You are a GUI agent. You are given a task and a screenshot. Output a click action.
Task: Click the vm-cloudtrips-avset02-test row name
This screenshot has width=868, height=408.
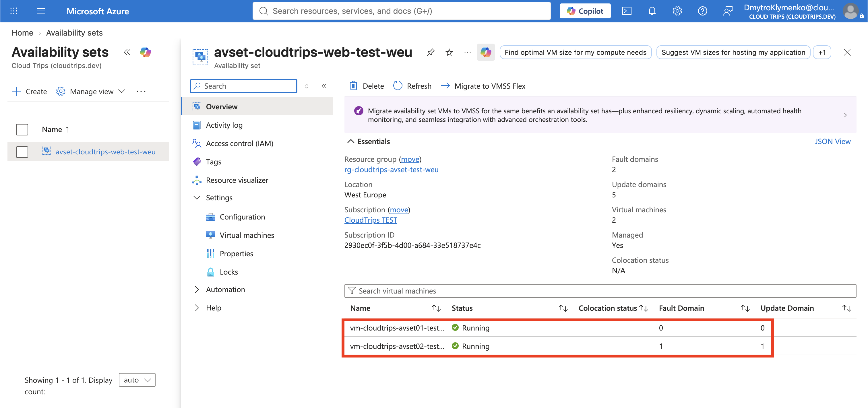coord(397,346)
